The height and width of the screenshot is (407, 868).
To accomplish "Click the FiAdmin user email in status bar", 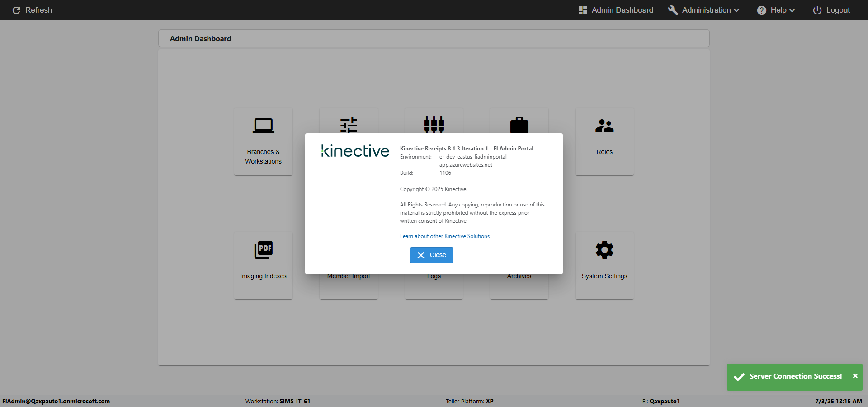I will coord(56,401).
